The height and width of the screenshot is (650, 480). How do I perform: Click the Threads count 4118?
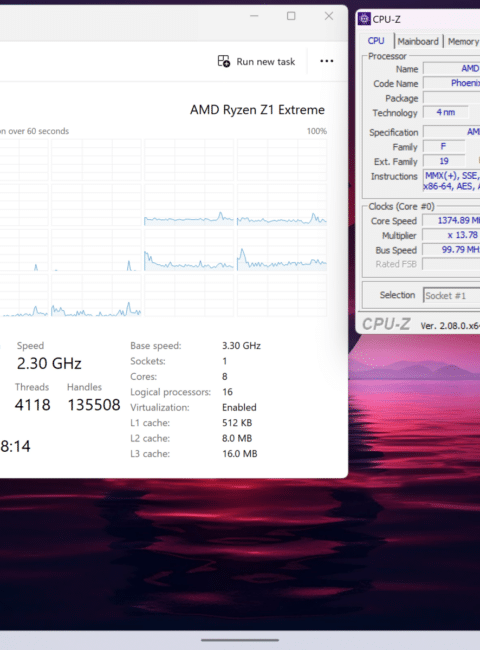[32, 405]
